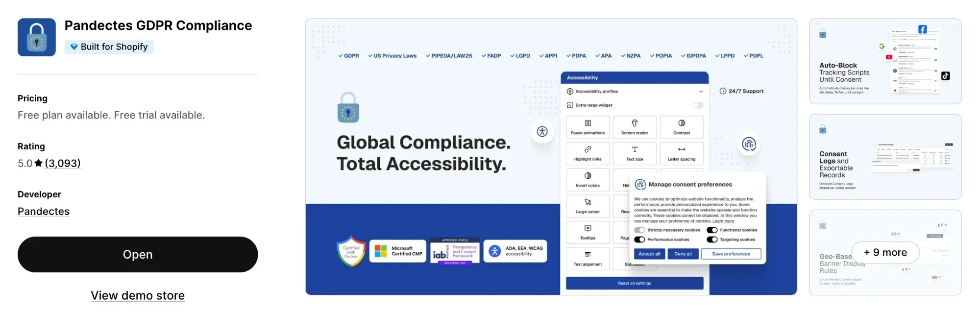
Task: Click the round accessibility figure floating button
Action: tap(542, 131)
